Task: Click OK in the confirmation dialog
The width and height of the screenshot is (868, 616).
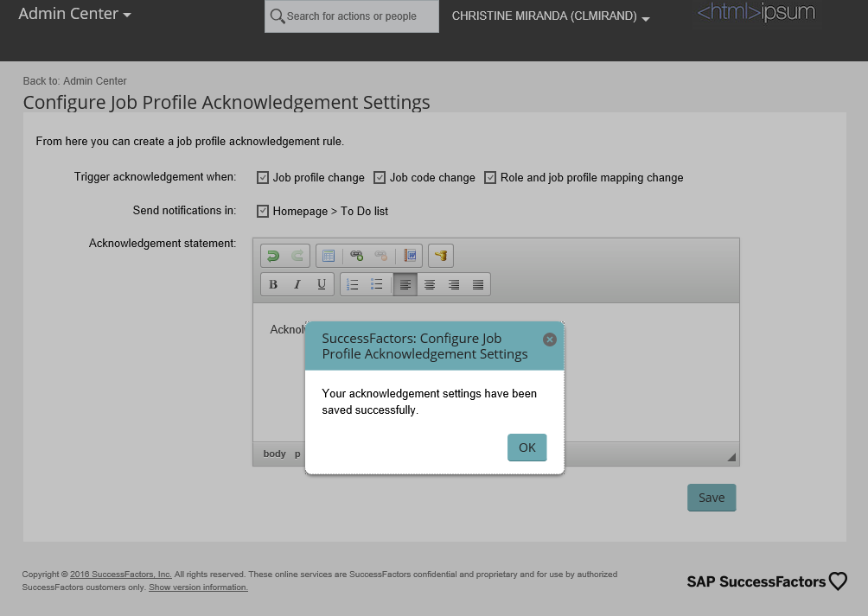Action: tap(527, 448)
